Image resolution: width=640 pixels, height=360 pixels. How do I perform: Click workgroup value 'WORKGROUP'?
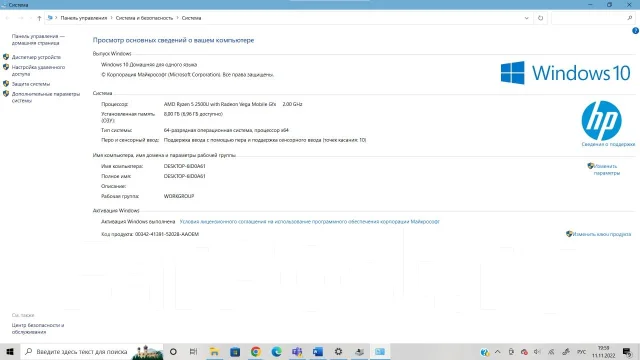179,196
